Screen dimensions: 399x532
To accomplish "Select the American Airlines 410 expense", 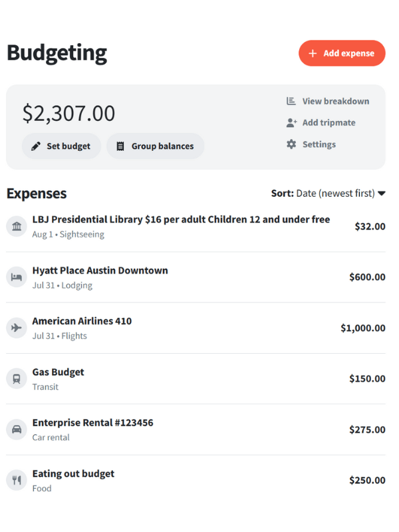I will tap(82, 321).
